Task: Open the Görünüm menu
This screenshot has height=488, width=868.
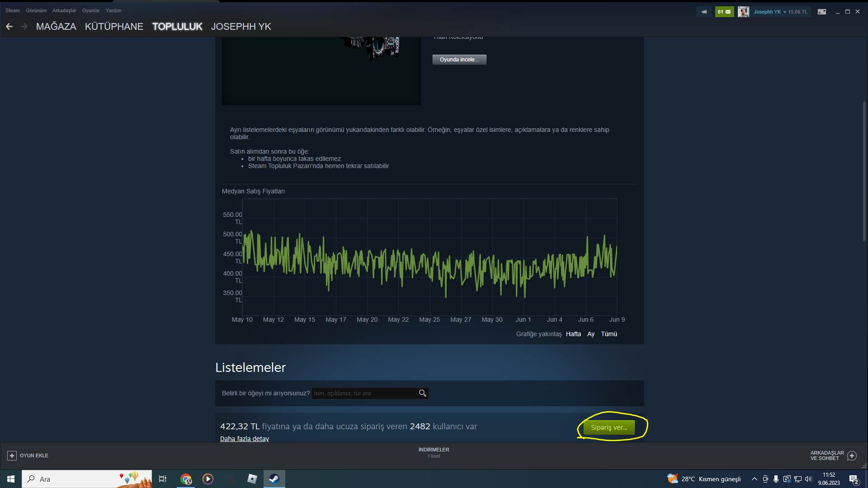Action: click(x=36, y=10)
